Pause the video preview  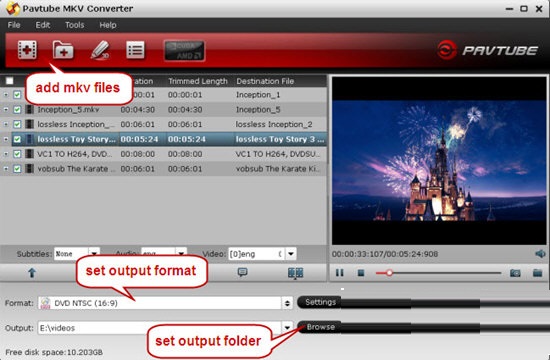(x=340, y=273)
